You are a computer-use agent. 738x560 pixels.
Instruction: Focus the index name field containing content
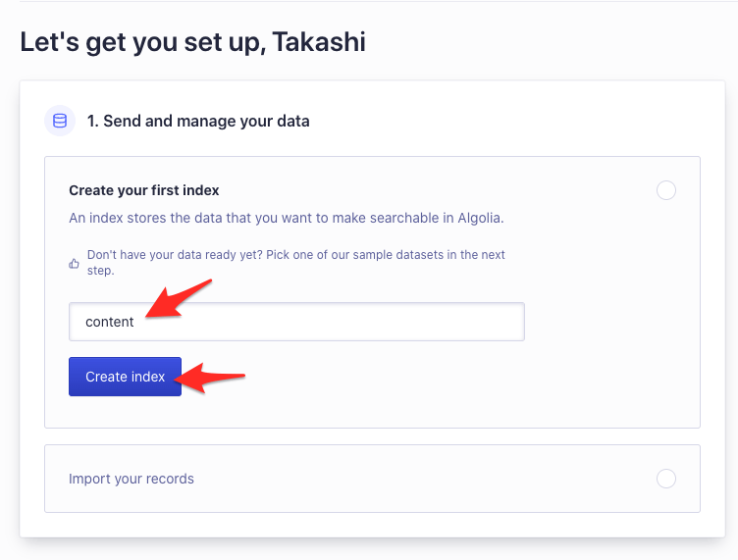pos(296,322)
